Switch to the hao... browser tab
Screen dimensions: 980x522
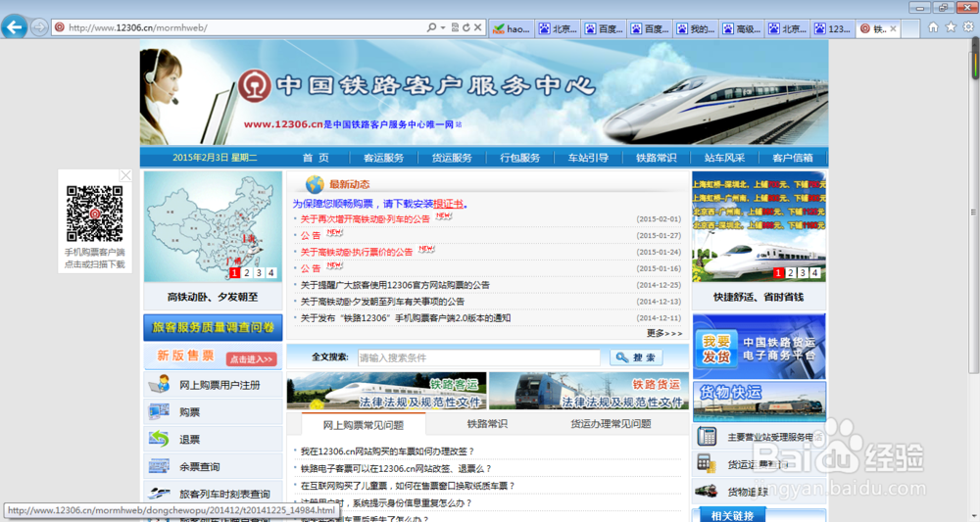[512, 28]
